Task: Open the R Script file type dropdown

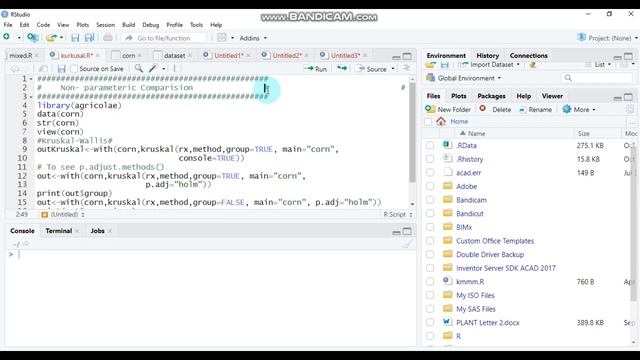Action: click(x=398, y=214)
